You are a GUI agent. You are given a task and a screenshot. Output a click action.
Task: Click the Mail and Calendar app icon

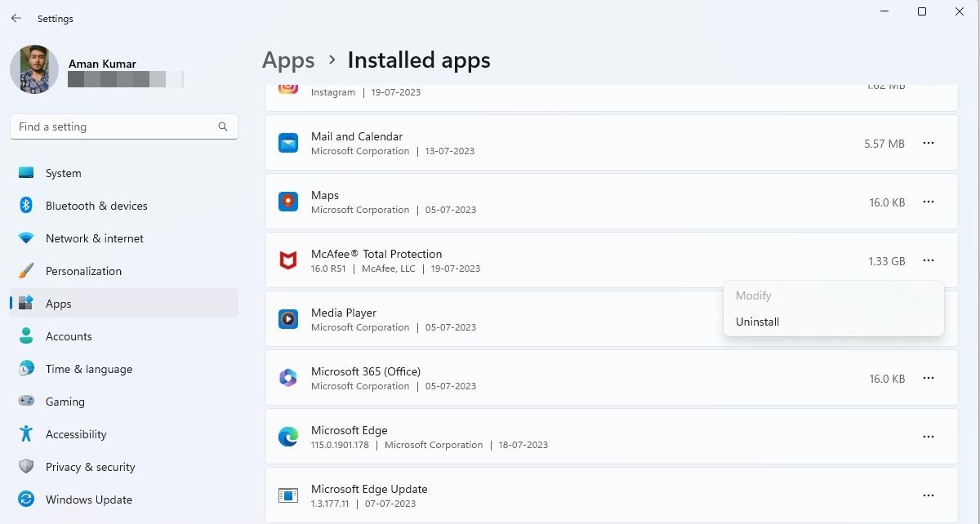288,143
